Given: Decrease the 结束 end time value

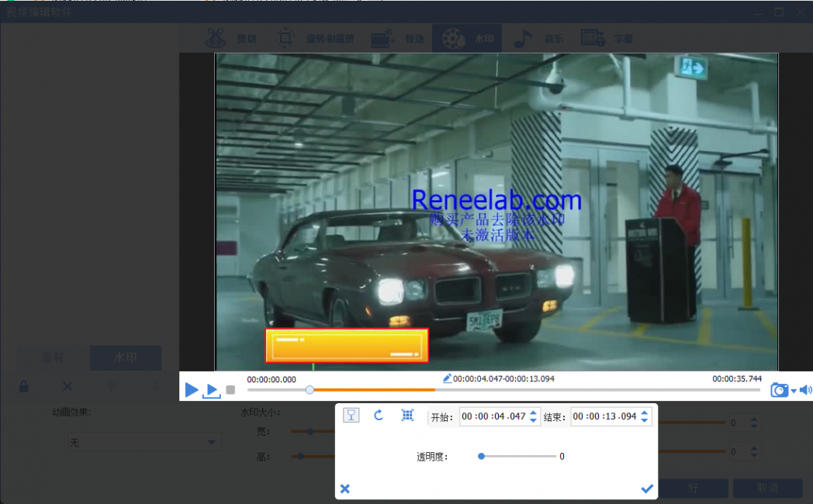Looking at the screenshot, I should coord(645,420).
